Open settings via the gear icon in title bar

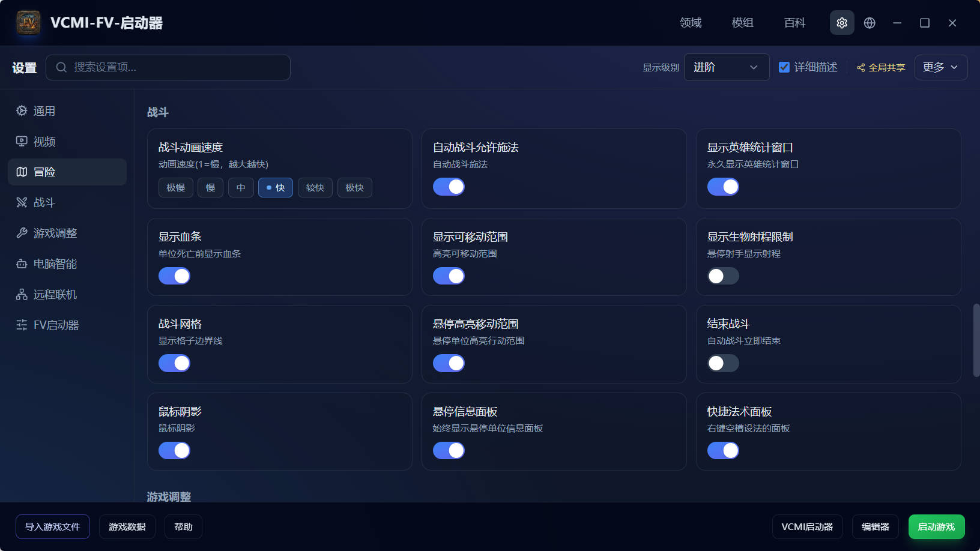pyautogui.click(x=842, y=23)
